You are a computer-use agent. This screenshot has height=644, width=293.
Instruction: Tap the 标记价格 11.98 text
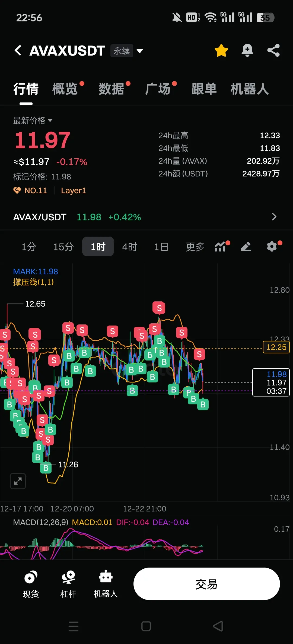(42, 177)
